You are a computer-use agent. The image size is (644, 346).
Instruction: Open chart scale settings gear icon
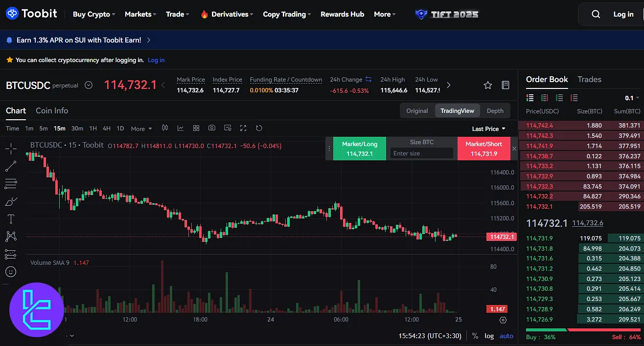click(503, 320)
